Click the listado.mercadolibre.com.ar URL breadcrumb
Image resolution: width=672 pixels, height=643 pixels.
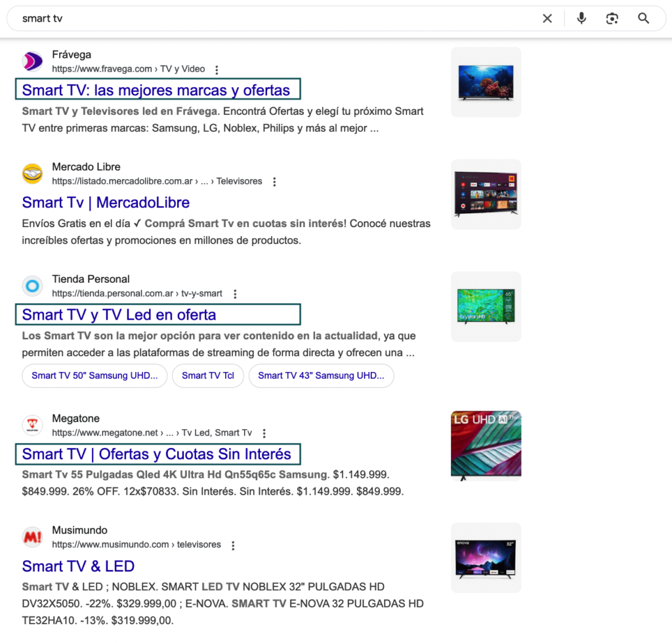pos(157,181)
